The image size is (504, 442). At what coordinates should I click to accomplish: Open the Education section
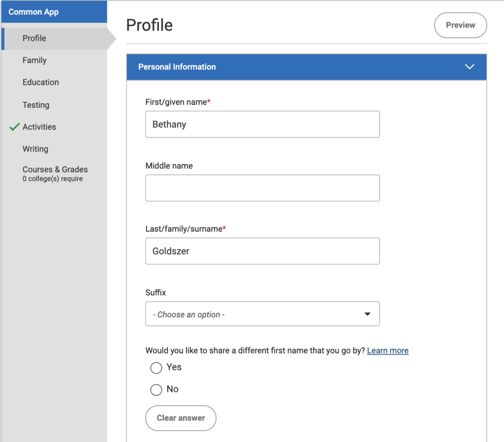tap(40, 82)
